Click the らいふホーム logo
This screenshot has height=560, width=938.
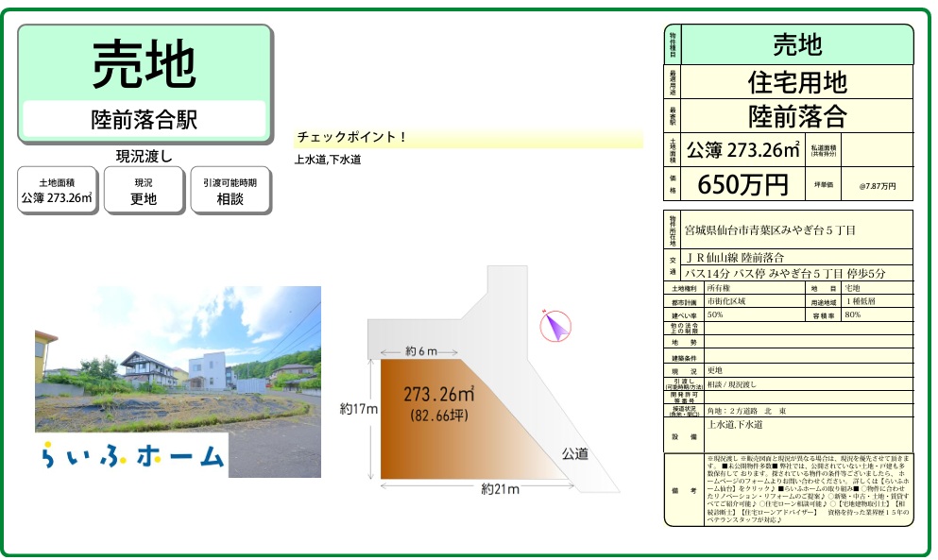pyautogui.click(x=133, y=454)
